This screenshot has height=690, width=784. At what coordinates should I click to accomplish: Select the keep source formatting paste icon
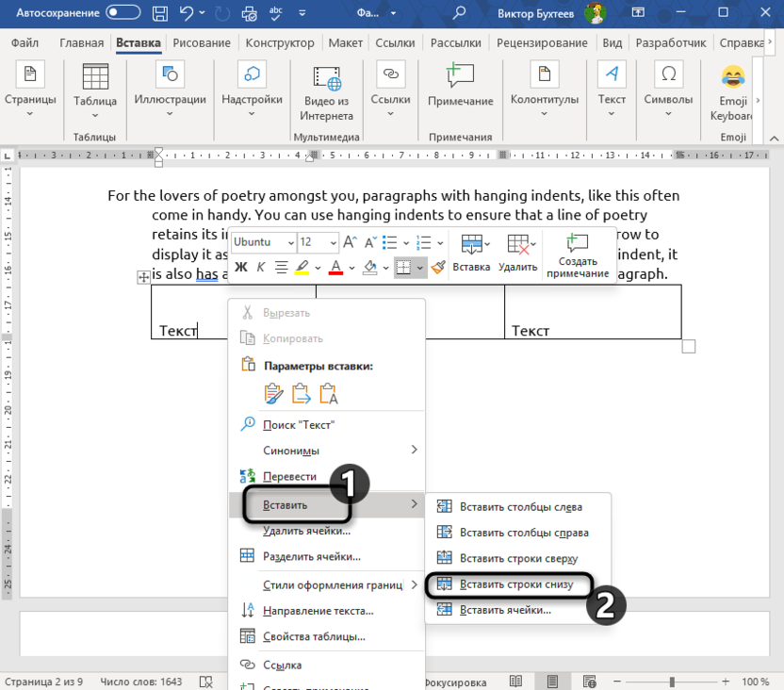click(x=273, y=393)
